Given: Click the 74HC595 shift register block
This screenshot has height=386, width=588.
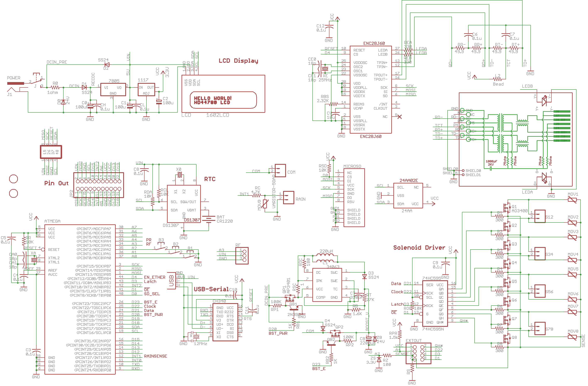Looking at the screenshot, I should click(x=435, y=303).
